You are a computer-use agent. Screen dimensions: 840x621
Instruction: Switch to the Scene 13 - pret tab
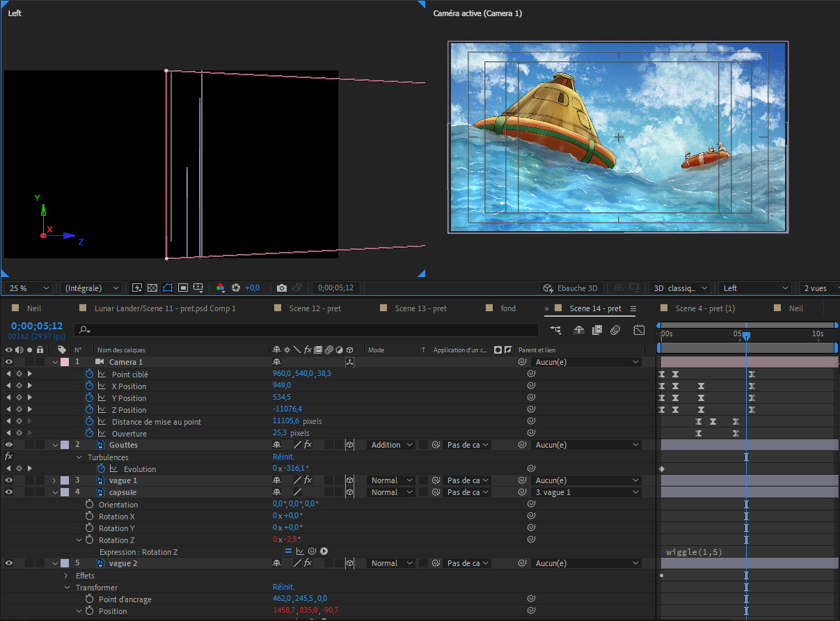point(420,308)
